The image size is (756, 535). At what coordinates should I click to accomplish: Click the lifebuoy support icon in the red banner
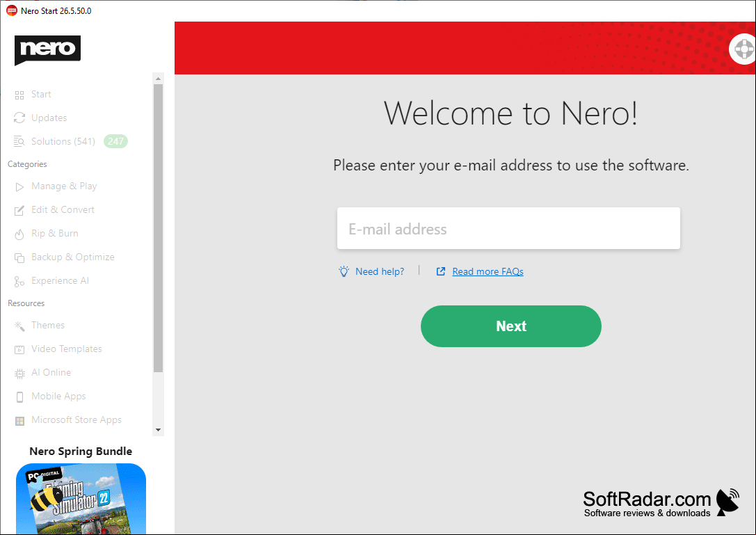click(743, 49)
